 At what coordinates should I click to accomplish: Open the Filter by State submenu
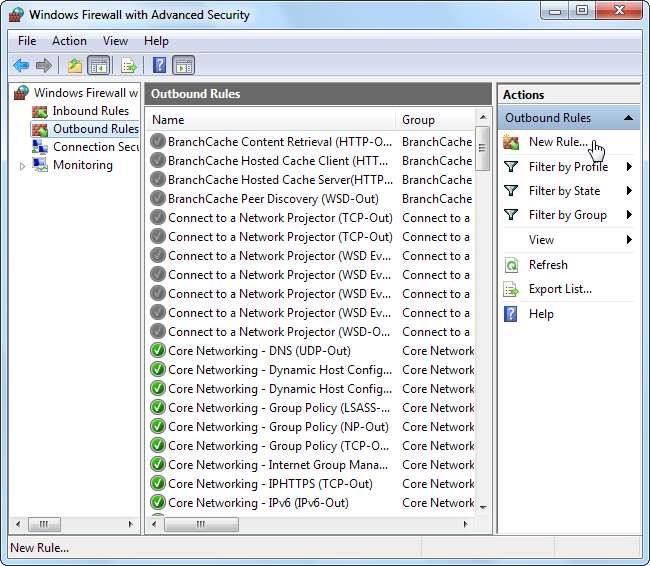tap(564, 191)
